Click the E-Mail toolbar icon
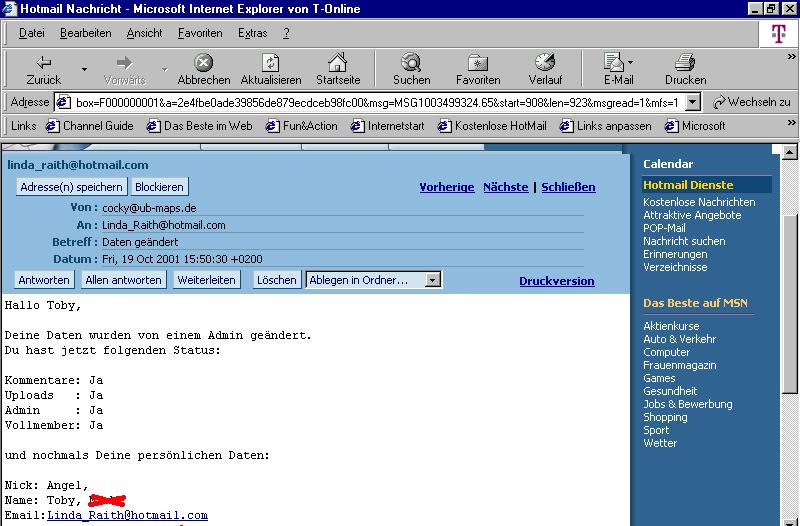 click(x=614, y=62)
